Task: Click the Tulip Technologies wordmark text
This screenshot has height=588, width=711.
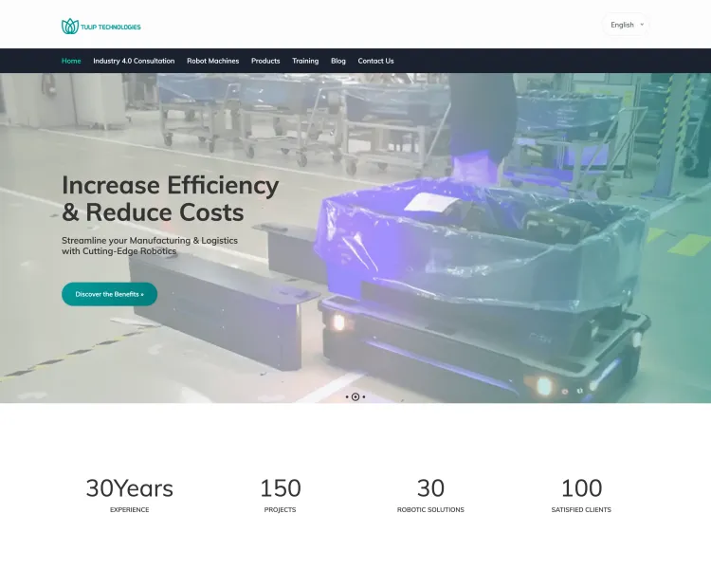Action: [x=111, y=28]
